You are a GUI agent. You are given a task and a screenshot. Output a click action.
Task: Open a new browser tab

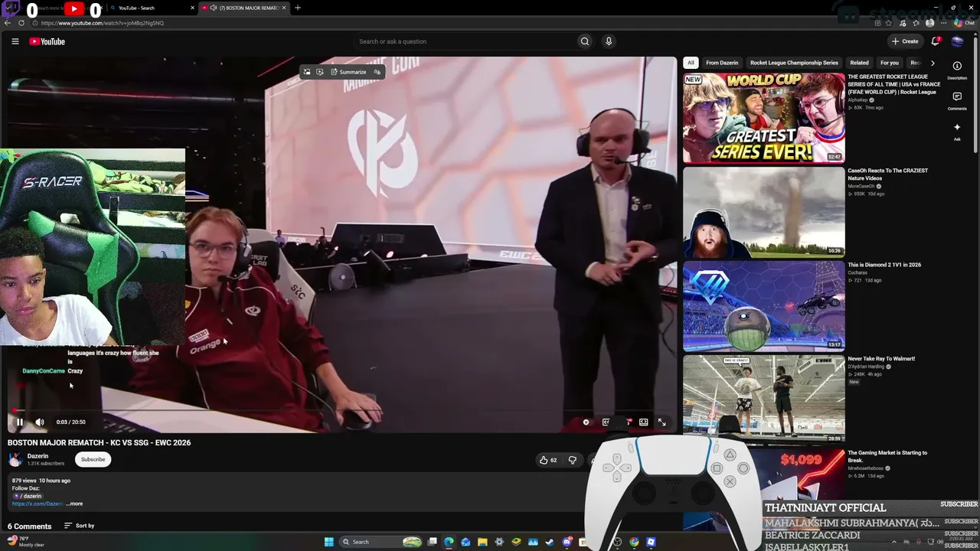tap(298, 8)
